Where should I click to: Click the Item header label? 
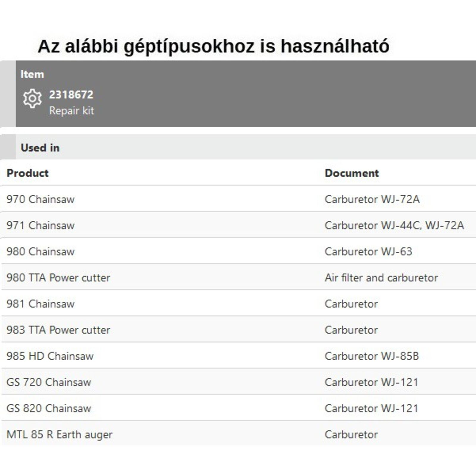[x=32, y=74]
